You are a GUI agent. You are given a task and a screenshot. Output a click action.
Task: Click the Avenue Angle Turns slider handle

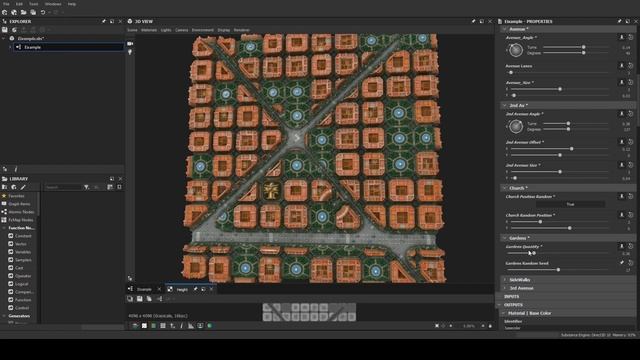pyautogui.click(x=584, y=47)
